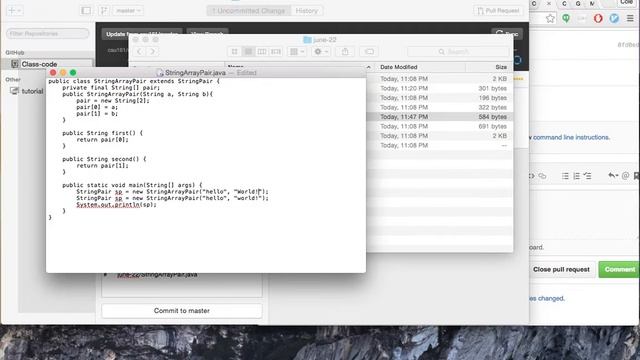This screenshot has height=360, width=640.
Task: Add task list in comment toolbar
Action: pos(587,176)
